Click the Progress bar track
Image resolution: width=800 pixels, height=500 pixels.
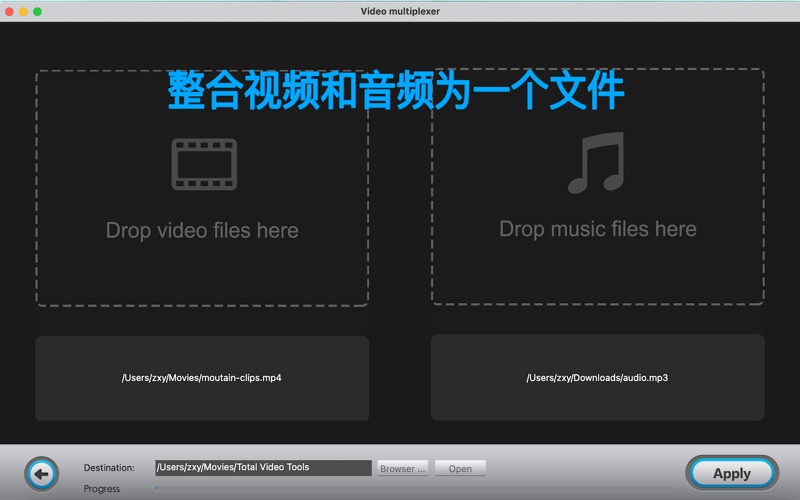pos(400,488)
